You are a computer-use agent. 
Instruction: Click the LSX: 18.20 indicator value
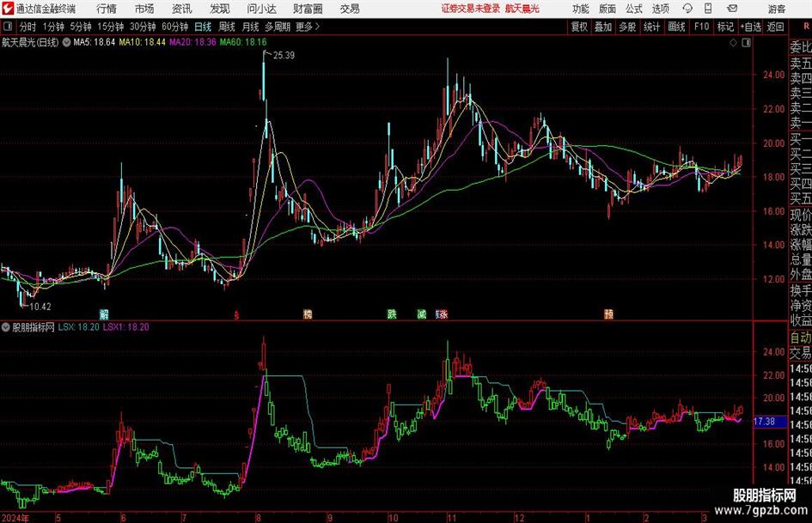[x=79, y=327]
